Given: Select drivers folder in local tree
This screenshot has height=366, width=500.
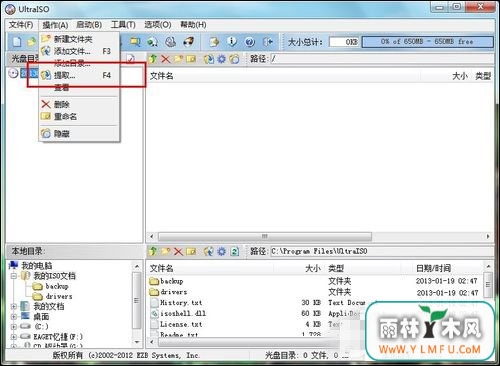Looking at the screenshot, I should tap(59, 296).
